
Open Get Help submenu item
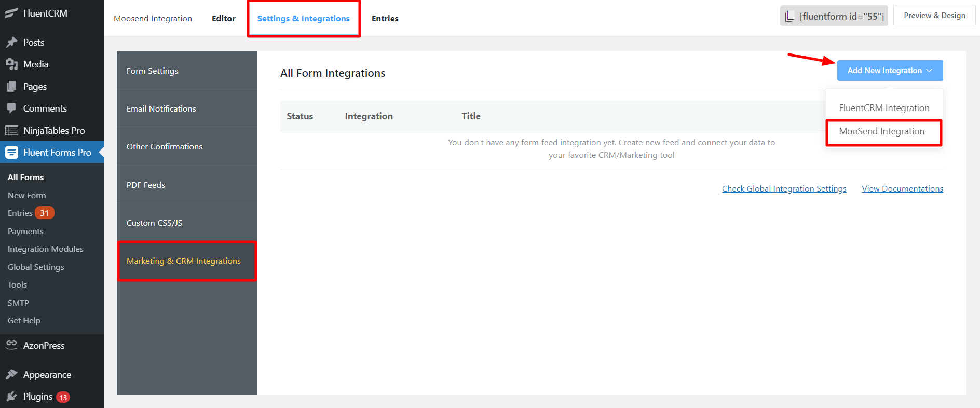(x=24, y=320)
